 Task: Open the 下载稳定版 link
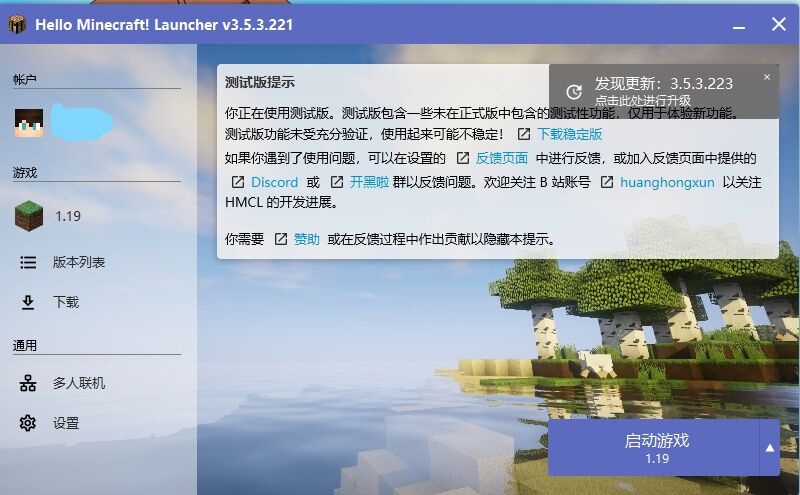point(570,134)
